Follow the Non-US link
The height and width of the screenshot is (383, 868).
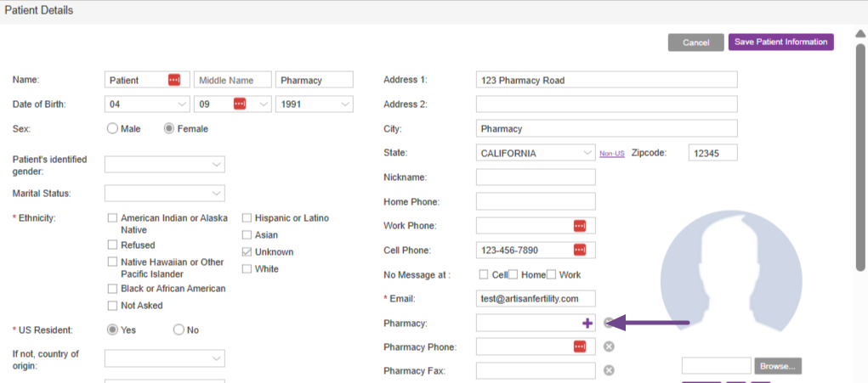point(612,154)
